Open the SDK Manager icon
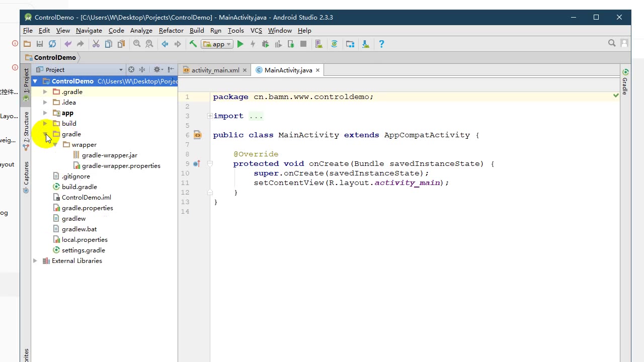 [366, 44]
